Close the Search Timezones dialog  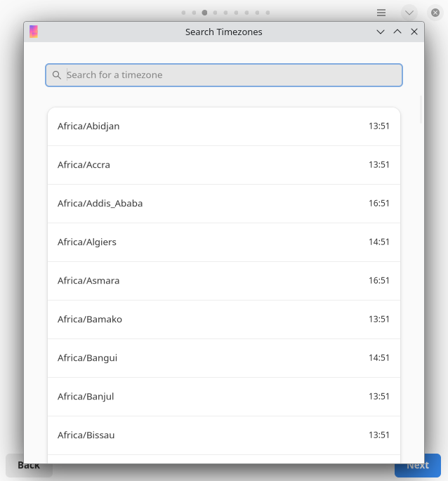tap(414, 32)
